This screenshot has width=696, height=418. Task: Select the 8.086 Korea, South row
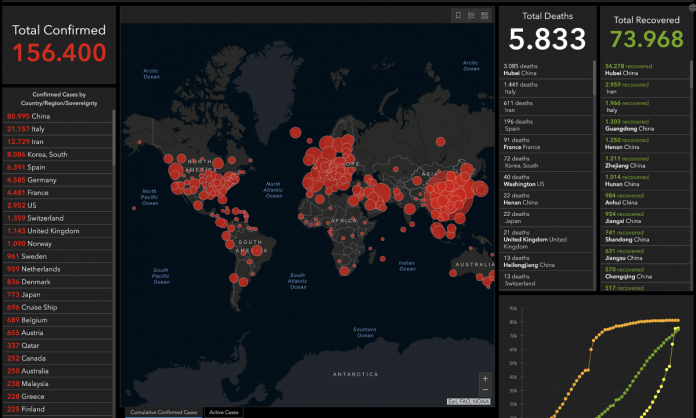[58, 154]
